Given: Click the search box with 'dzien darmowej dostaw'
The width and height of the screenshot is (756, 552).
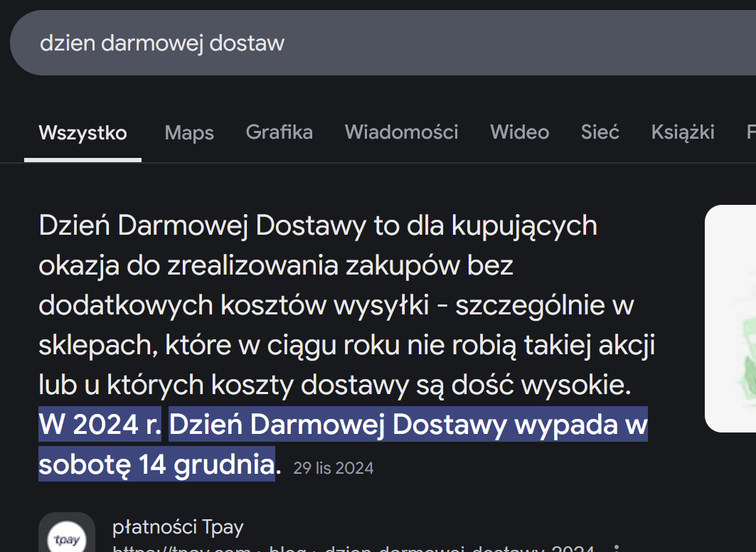Looking at the screenshot, I should click(356, 43).
